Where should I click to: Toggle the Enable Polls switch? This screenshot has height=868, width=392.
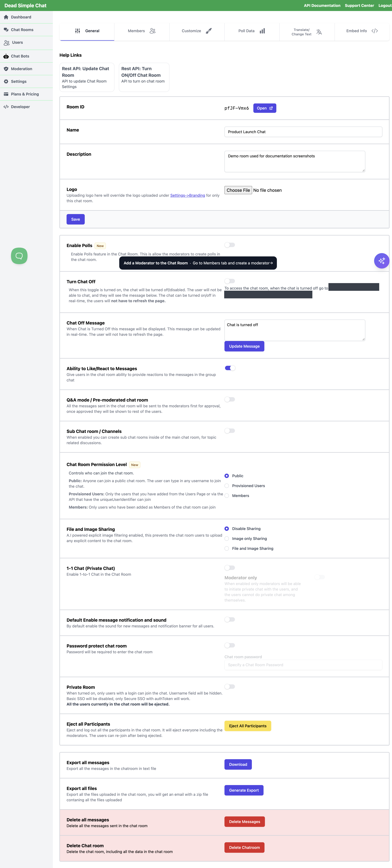point(230,245)
